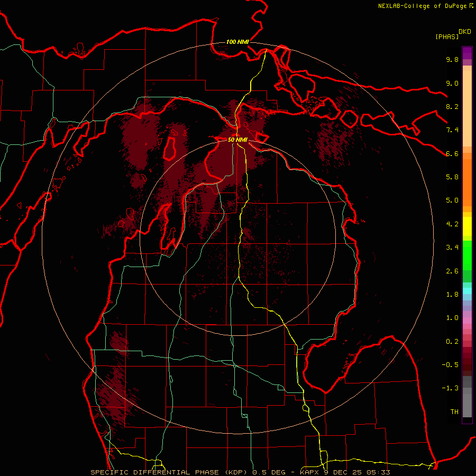Viewport: 476px width, 476px height.
Task: Pick the cyan segment of the color bar
Action: (467, 290)
